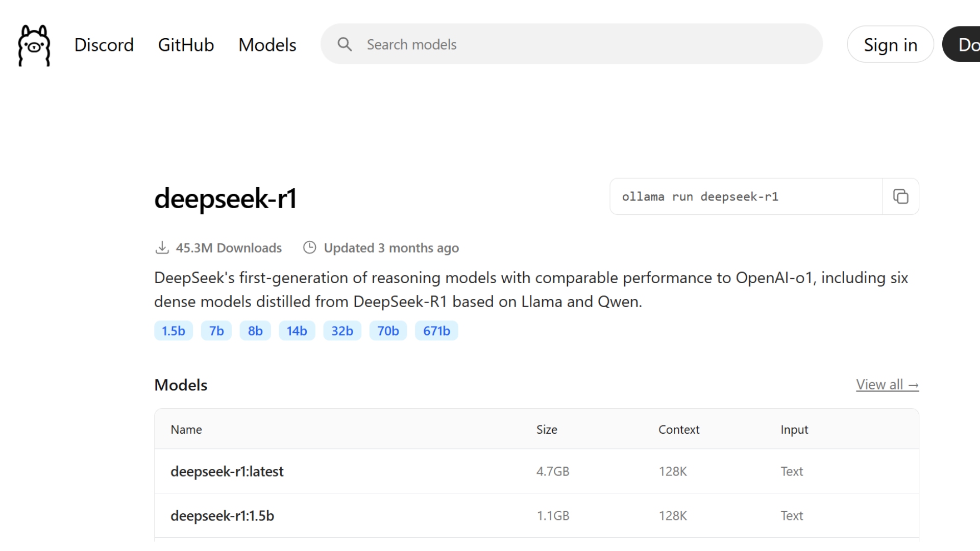
Task: Click the DeepSeek model description paragraph
Action: pos(531,290)
